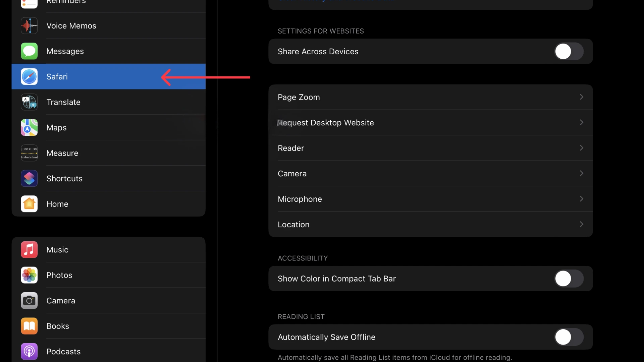Click Request Desktop Website label

(326, 123)
